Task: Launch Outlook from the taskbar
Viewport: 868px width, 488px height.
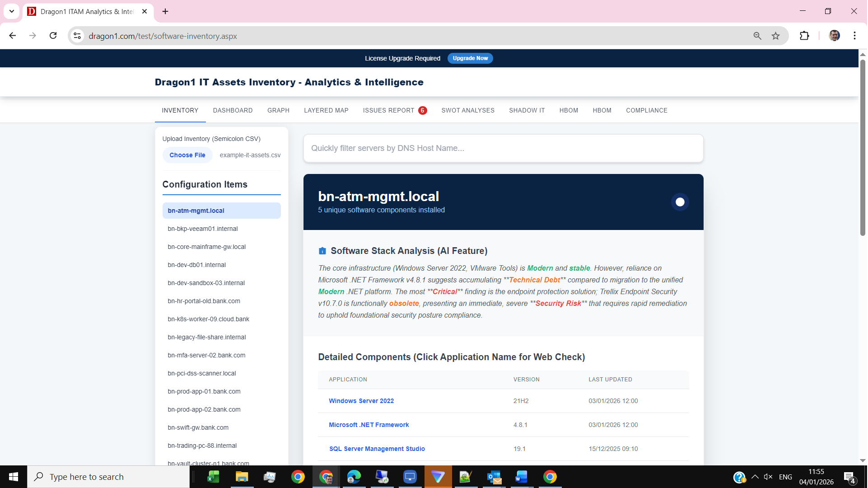Action: click(x=495, y=477)
